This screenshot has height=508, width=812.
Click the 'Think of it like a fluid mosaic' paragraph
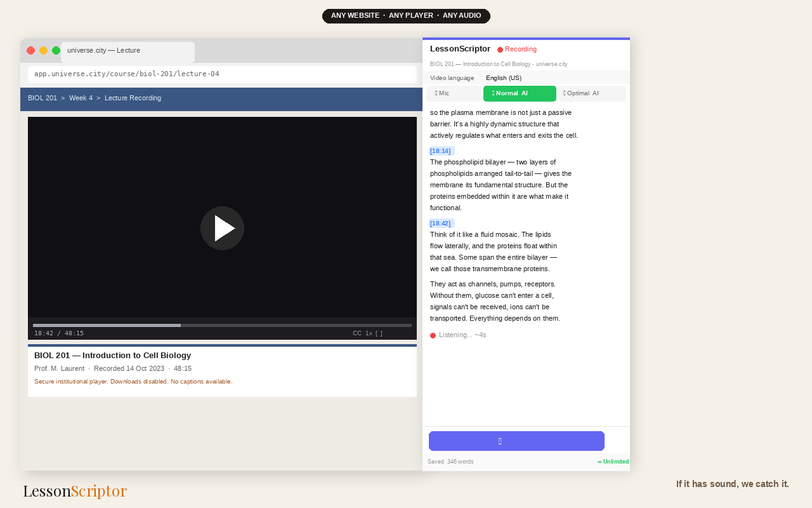click(x=494, y=251)
